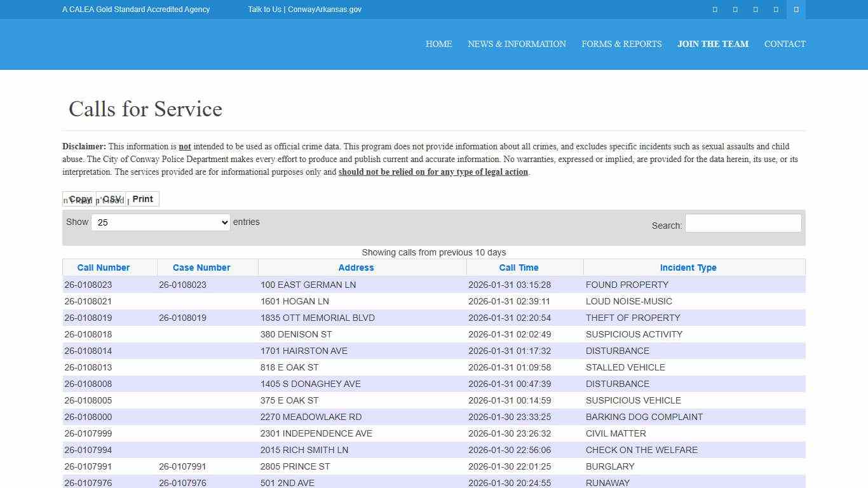Click the highlighted last icon in top bar
Image resolution: width=868 pixels, height=488 pixels.
[x=796, y=10]
